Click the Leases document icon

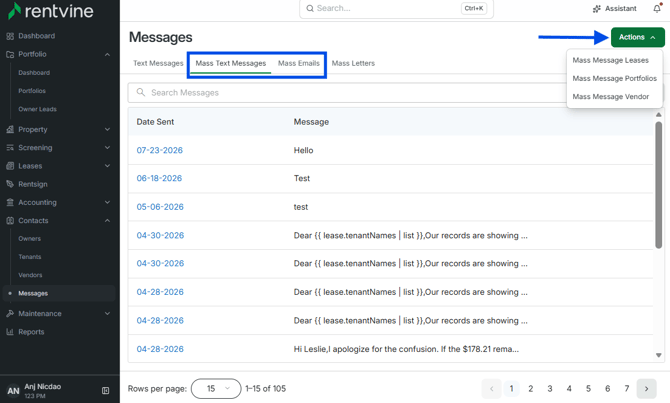click(x=10, y=166)
